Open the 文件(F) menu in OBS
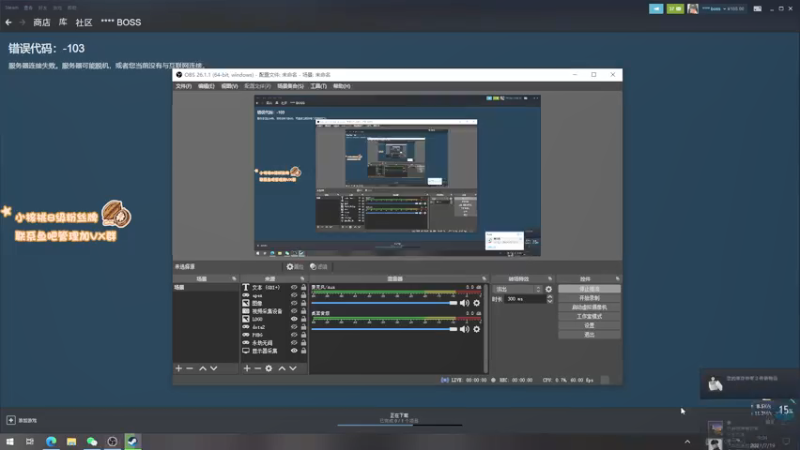Image resolution: width=800 pixels, height=450 pixels. [183, 86]
